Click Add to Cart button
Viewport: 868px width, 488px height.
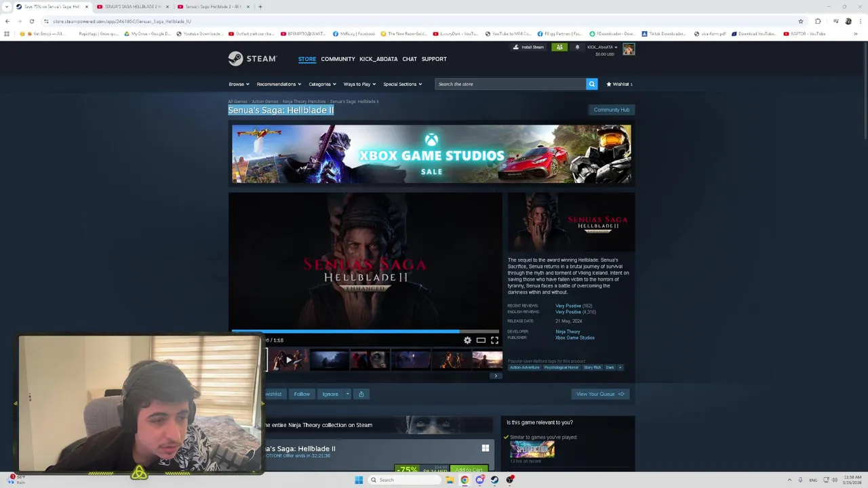tap(469, 469)
